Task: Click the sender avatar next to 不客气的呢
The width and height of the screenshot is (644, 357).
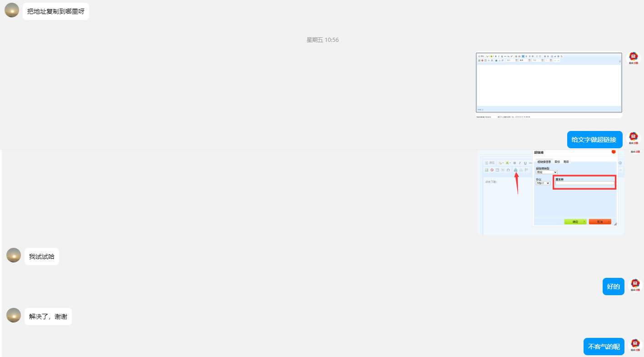Action: click(635, 345)
